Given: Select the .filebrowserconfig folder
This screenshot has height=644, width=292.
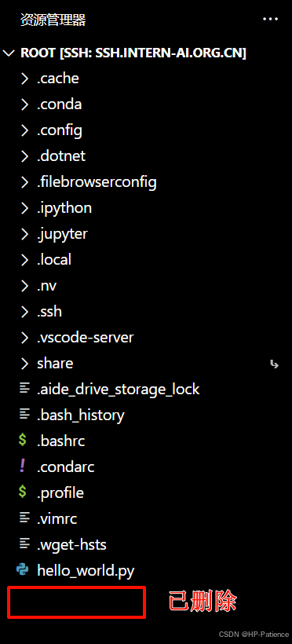Looking at the screenshot, I should click(x=146, y=182).
